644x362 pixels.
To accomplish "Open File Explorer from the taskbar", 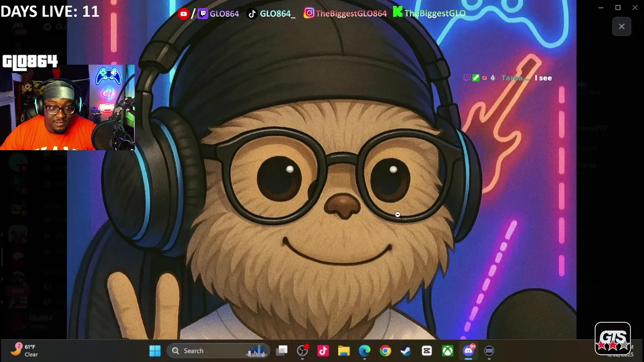I will pyautogui.click(x=344, y=350).
